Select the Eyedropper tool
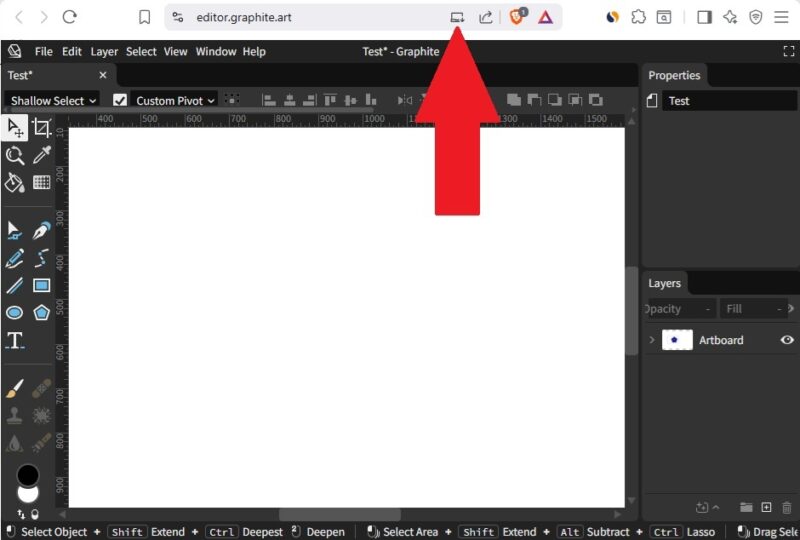Viewport: 800px width, 540px height. click(x=41, y=155)
